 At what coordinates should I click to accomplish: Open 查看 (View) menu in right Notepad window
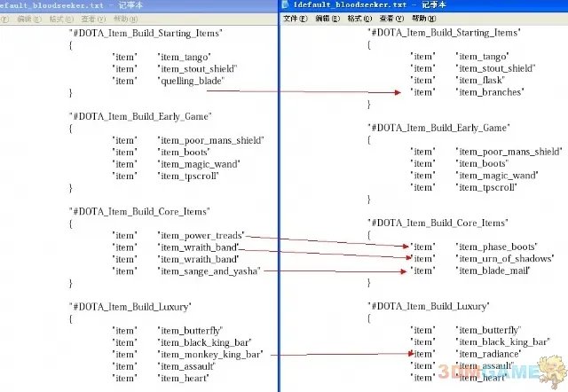(x=386, y=18)
